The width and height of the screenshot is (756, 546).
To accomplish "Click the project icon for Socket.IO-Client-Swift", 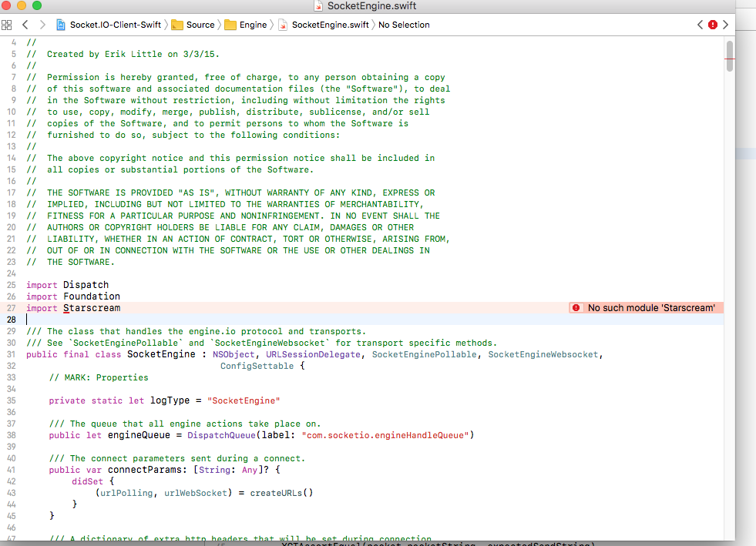I will click(60, 25).
